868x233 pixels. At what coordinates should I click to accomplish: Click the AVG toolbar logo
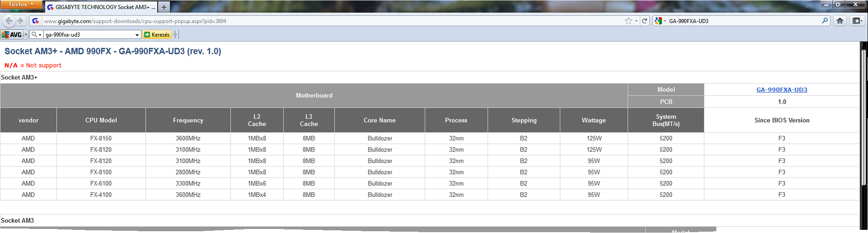click(x=12, y=34)
